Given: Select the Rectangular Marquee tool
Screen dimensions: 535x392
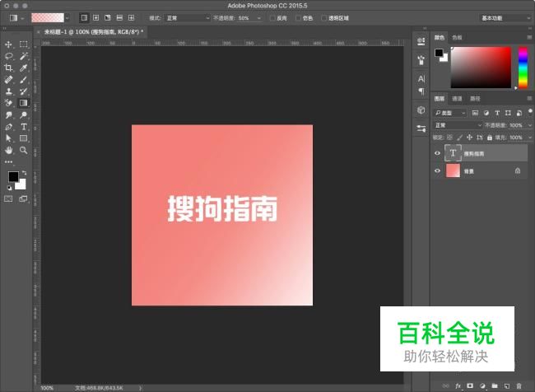Looking at the screenshot, I should click(x=24, y=44).
